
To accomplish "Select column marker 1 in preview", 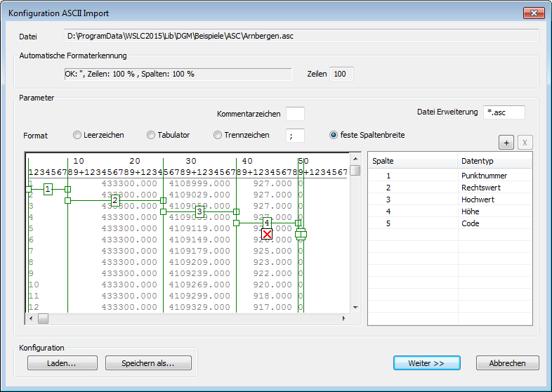I will (48, 189).
